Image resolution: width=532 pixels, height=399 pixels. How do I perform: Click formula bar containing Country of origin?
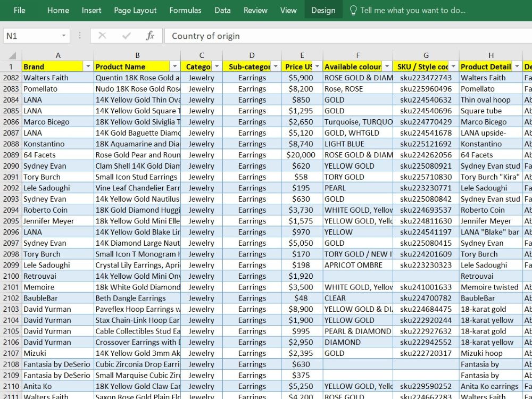348,36
